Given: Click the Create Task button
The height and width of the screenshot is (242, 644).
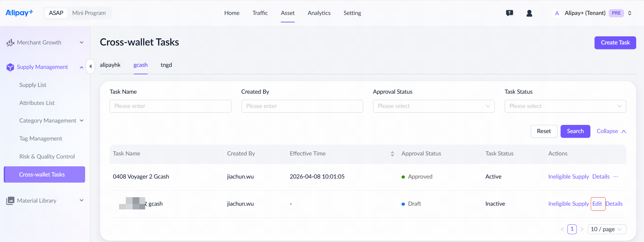Looking at the screenshot, I should 615,43.
